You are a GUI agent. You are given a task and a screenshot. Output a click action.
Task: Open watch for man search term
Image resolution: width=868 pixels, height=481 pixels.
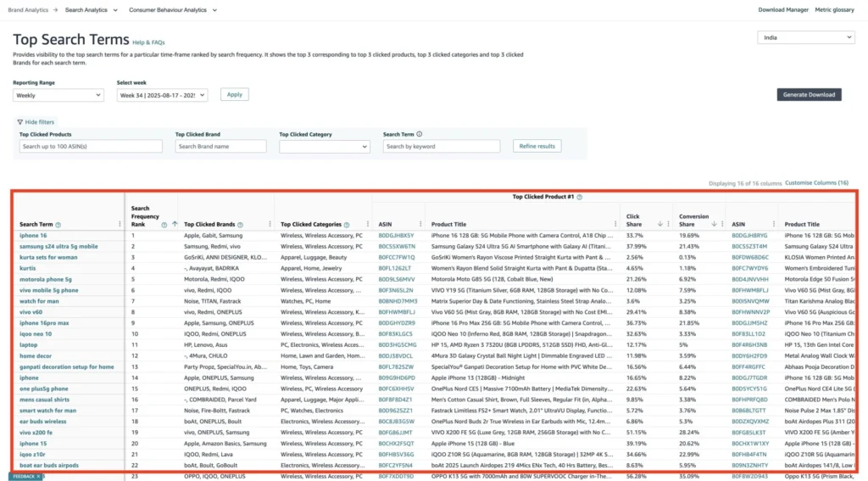click(x=39, y=301)
